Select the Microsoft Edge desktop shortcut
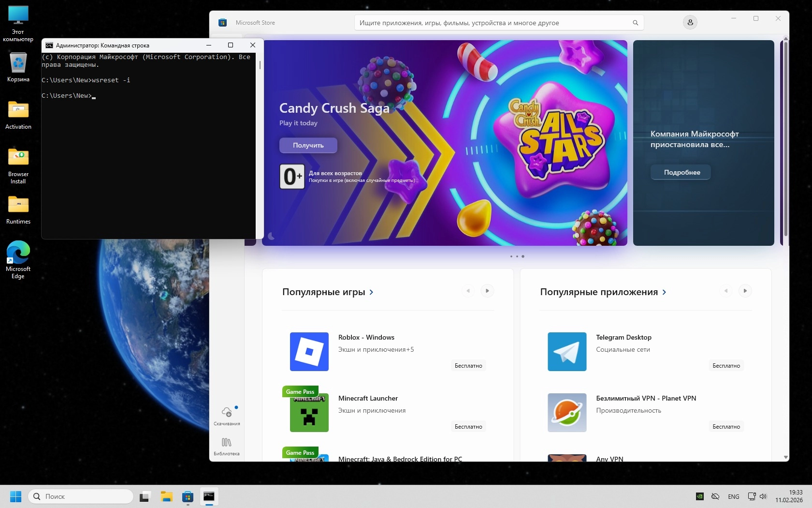This screenshot has width=812, height=508. 18,260
